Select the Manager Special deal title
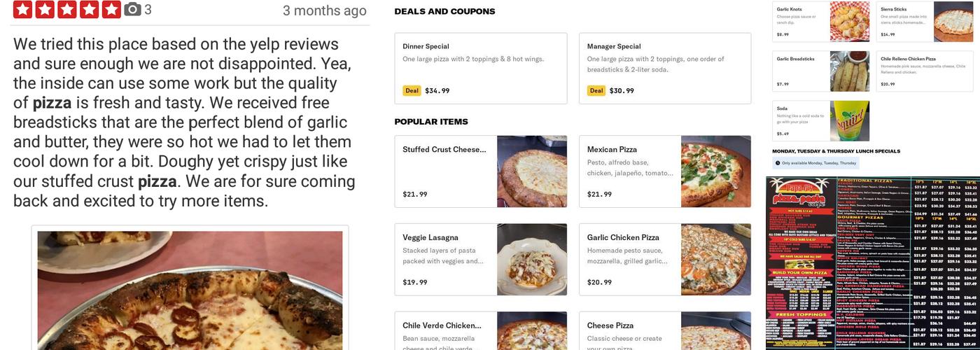 [x=614, y=46]
